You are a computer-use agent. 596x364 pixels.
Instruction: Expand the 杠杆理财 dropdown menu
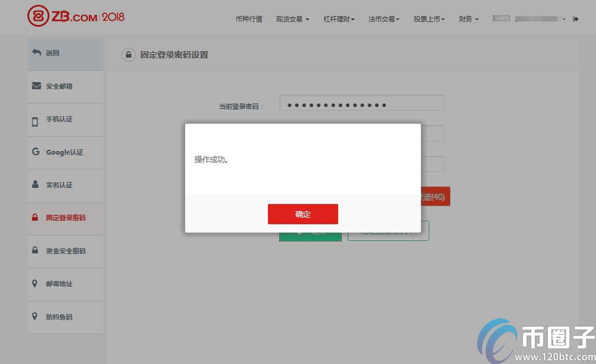[339, 19]
